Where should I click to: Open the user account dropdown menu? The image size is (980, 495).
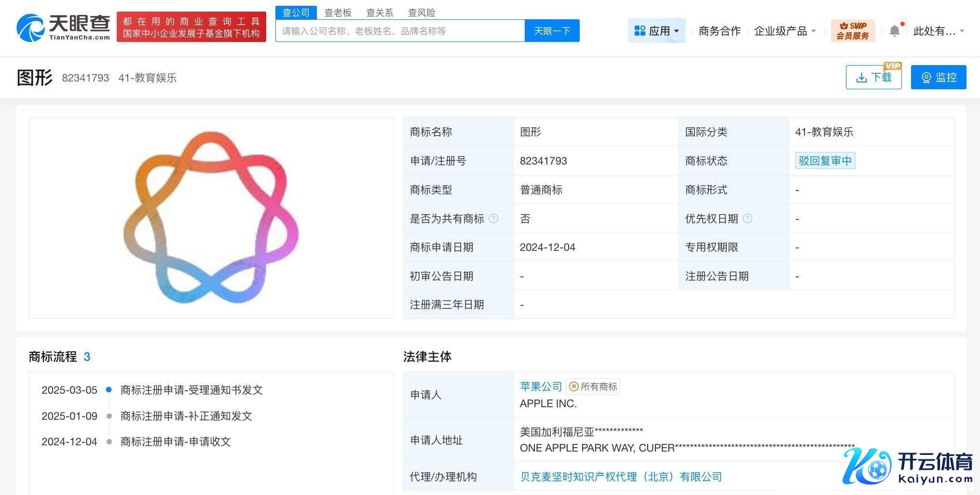[x=938, y=31]
